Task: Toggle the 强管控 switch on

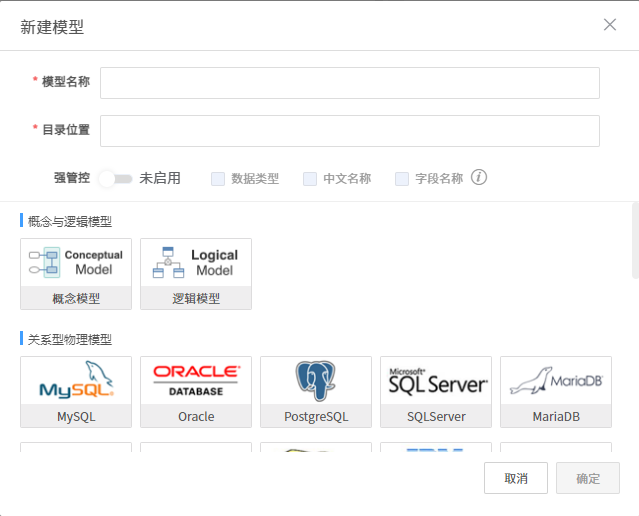Action: coord(116,179)
